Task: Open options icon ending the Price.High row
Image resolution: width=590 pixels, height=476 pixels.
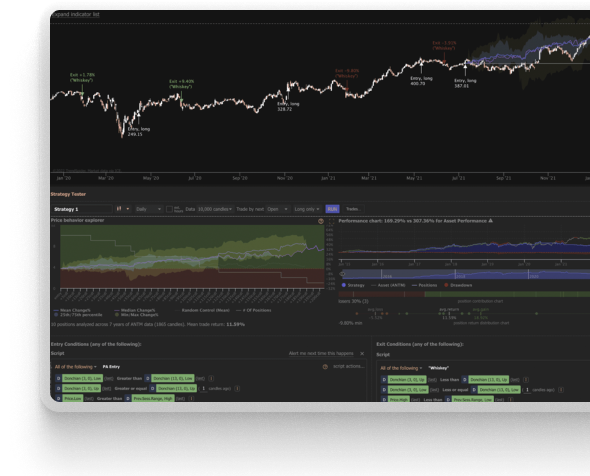Action: 511,399
